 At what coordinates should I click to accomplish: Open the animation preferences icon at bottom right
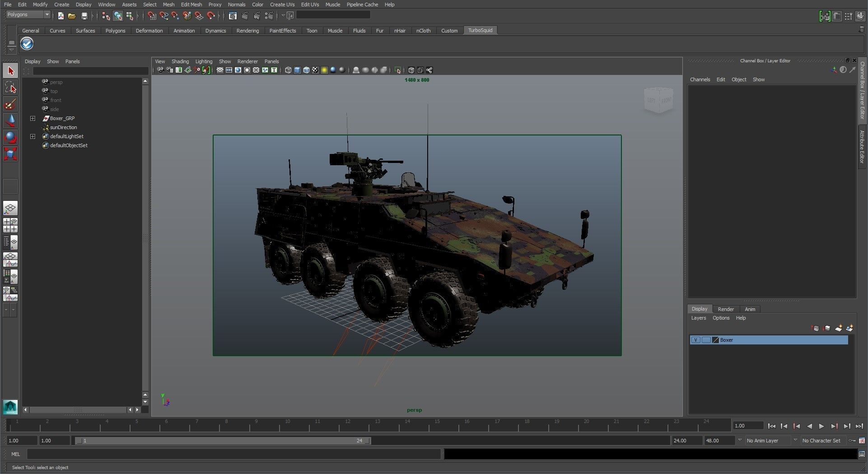(x=862, y=441)
